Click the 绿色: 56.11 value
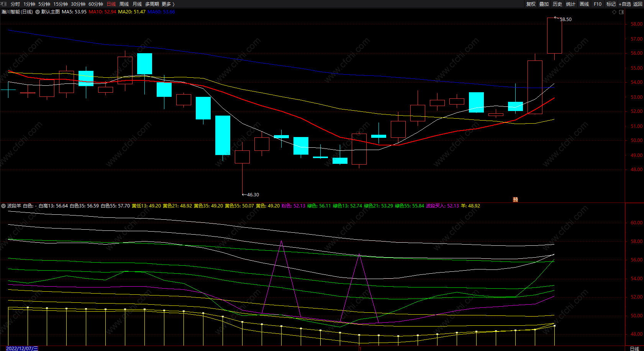The height and width of the screenshot is (351, 644). pos(319,206)
